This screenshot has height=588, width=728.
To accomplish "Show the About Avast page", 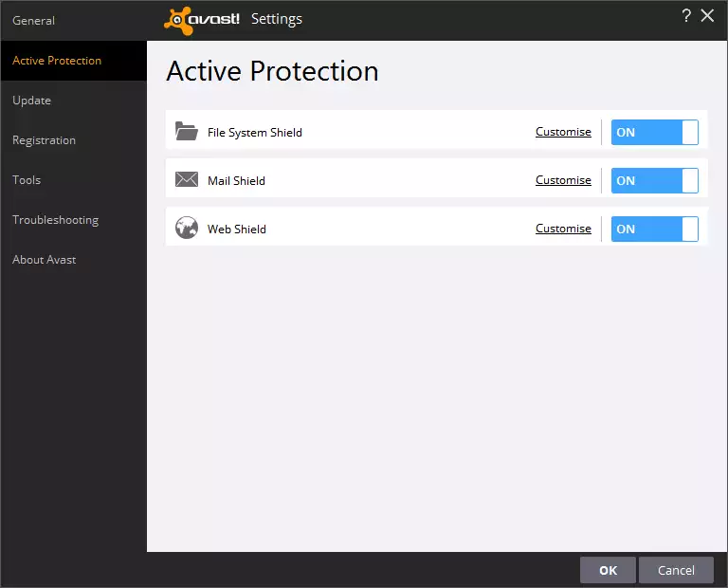I will [45, 260].
